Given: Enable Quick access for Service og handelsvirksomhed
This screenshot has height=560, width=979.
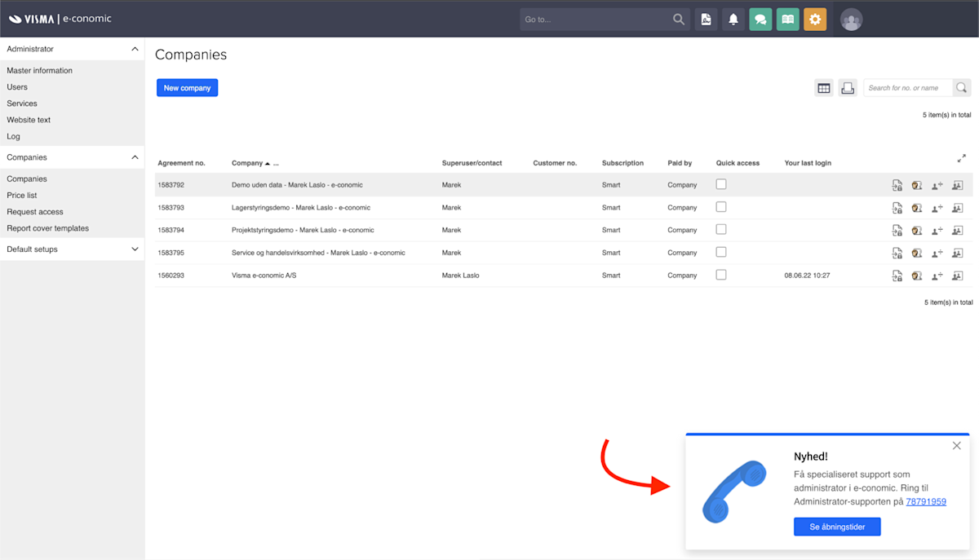Looking at the screenshot, I should [721, 253].
